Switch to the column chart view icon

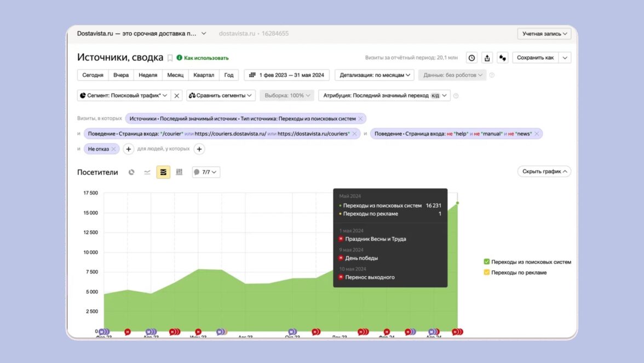pos(179,172)
